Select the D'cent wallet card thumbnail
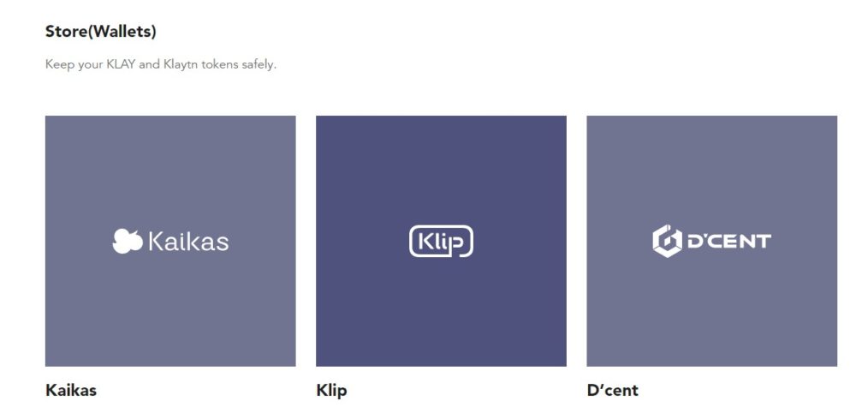This screenshot has width=868, height=407. [x=711, y=171]
